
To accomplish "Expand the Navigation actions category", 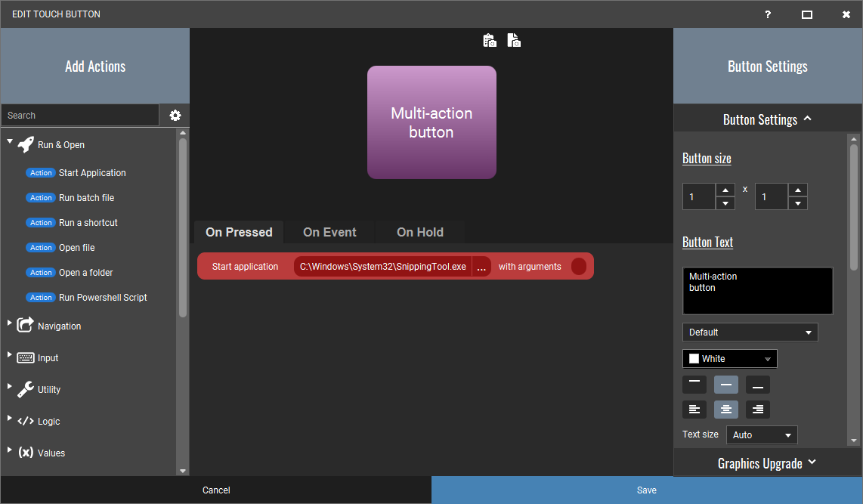I will point(11,325).
